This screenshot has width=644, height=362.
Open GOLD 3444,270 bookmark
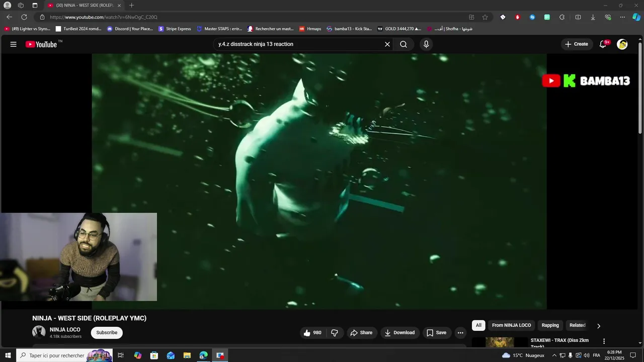point(399,29)
